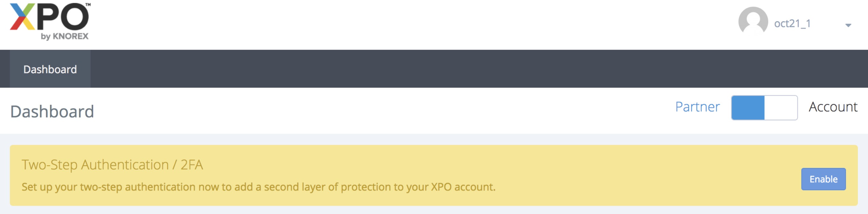Click the XPO by KNOREX logo
Viewport: 868px width, 214px height.
pyautogui.click(x=50, y=21)
